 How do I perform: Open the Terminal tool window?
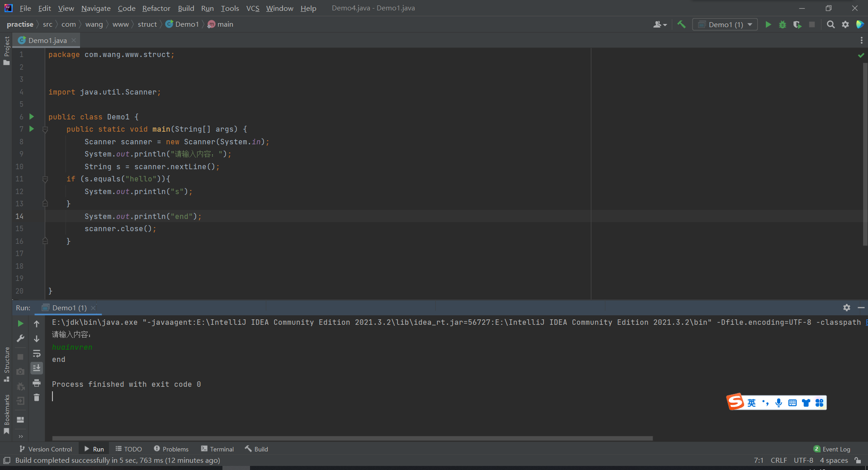click(217, 449)
